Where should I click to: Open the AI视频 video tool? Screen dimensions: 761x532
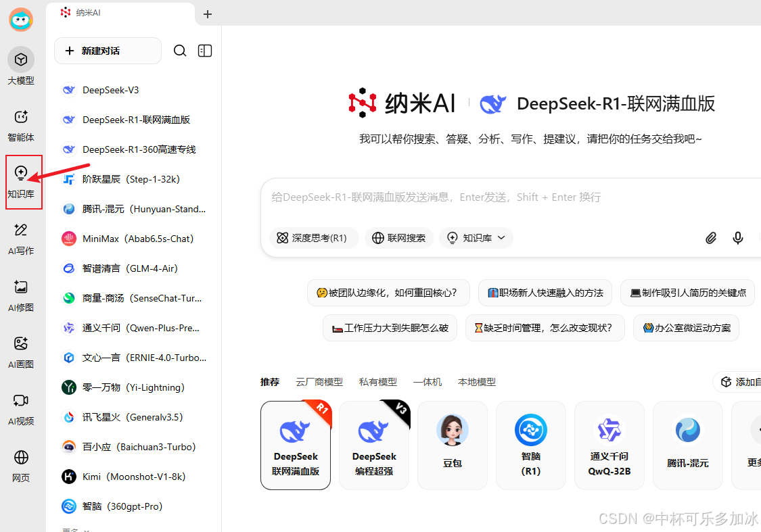point(21,409)
